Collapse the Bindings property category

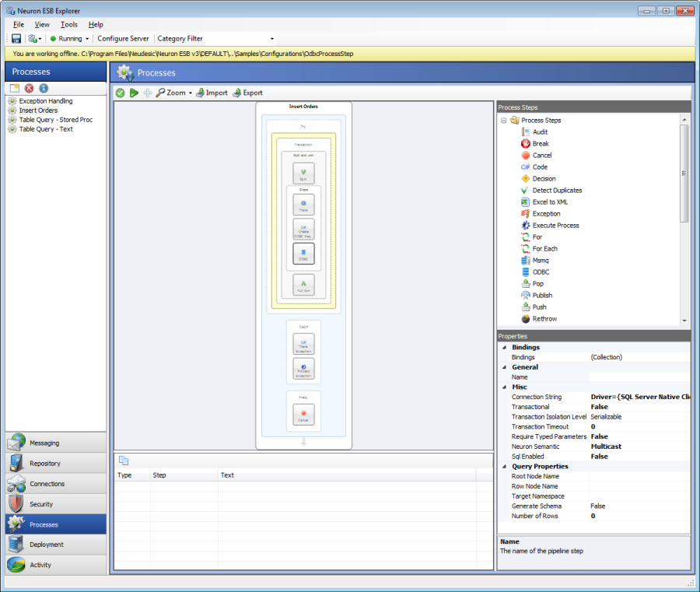pos(505,347)
